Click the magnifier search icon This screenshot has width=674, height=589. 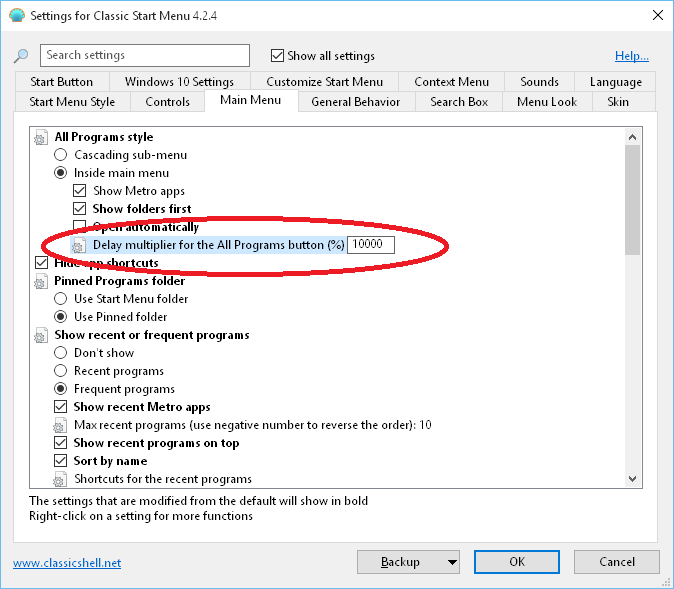click(21, 56)
